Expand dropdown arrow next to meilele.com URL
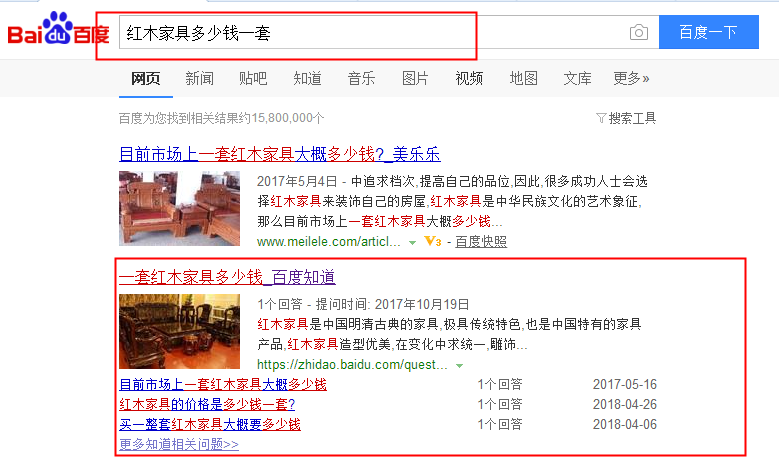Viewport: 779px width, 462px height. [x=412, y=243]
